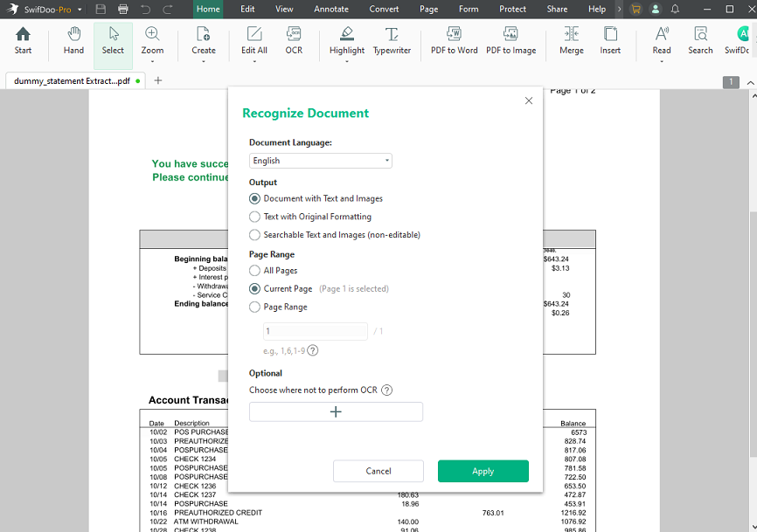Open the Read mode tool
The image size is (757, 532).
[x=662, y=41]
